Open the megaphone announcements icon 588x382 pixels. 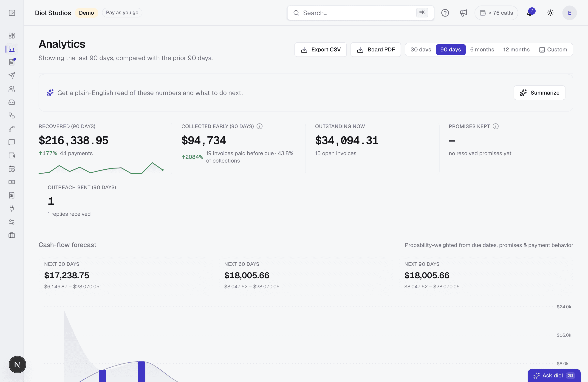pos(463,13)
